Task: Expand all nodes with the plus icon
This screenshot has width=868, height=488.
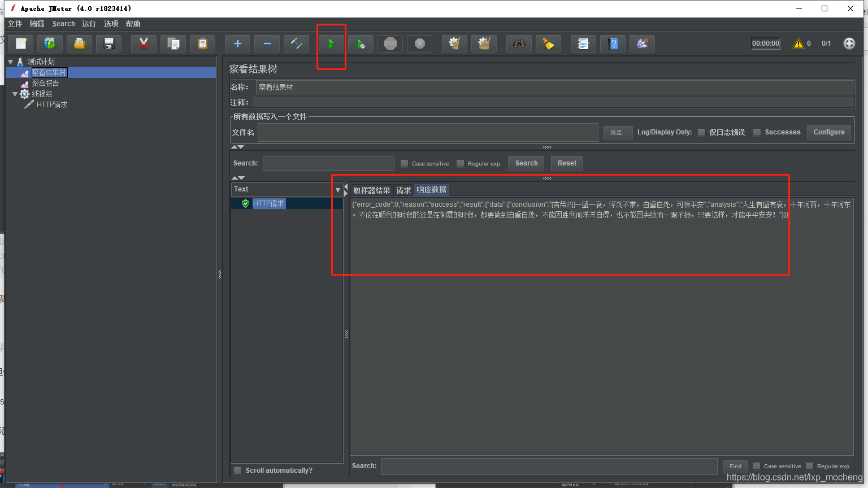Action: click(237, 43)
